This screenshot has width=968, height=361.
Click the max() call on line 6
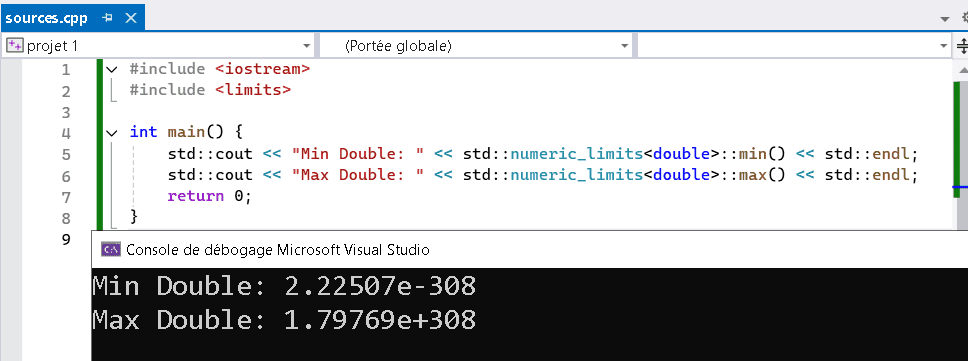[x=761, y=175]
